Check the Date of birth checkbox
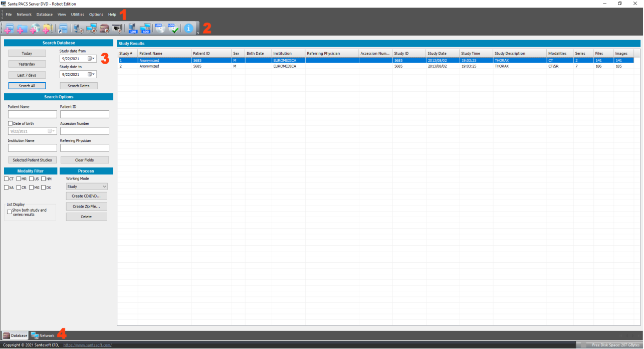 click(x=10, y=123)
